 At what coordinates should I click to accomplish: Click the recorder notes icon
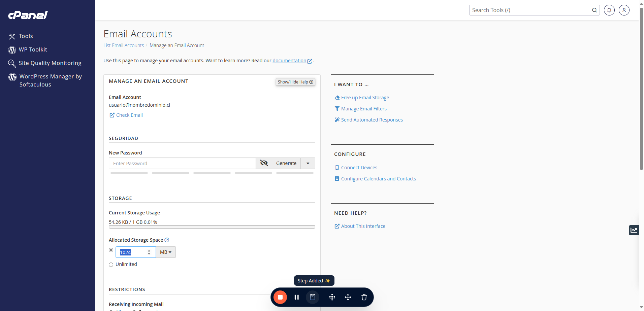313,297
